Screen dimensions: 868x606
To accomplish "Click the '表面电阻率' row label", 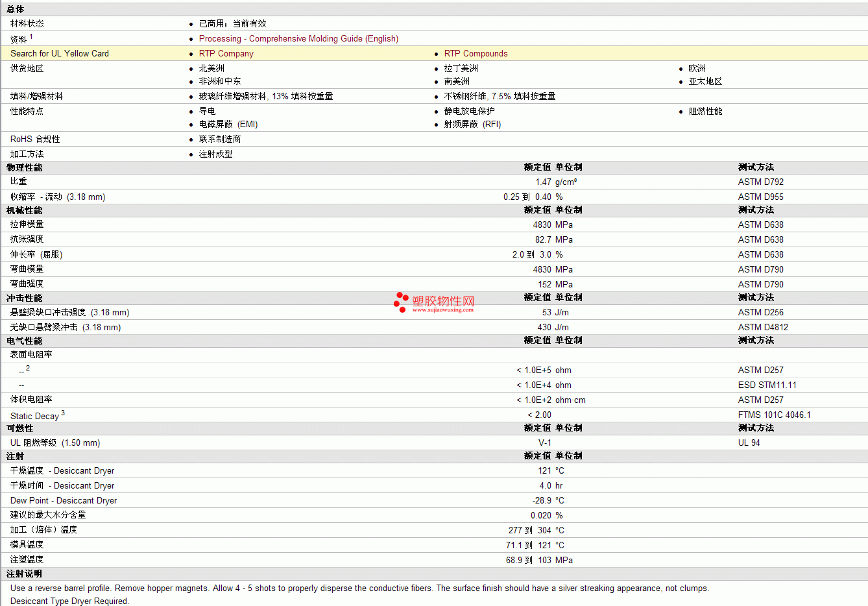I will click(x=31, y=355).
